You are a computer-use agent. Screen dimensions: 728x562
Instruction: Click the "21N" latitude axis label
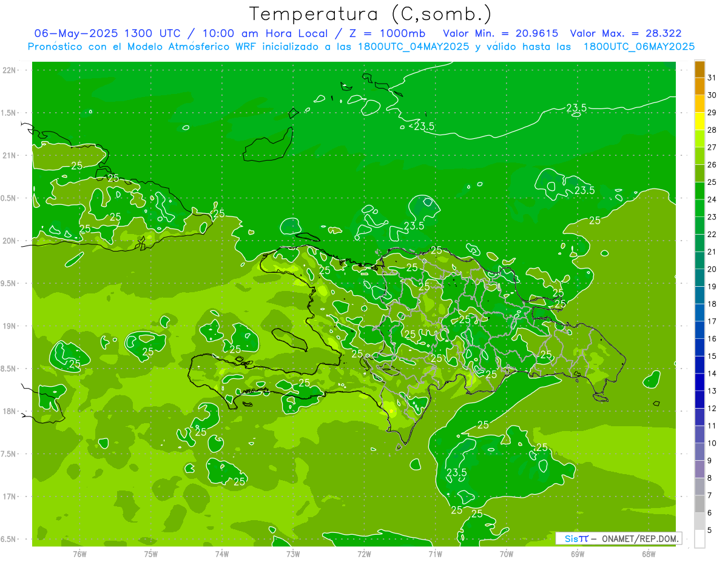[x=10, y=156]
